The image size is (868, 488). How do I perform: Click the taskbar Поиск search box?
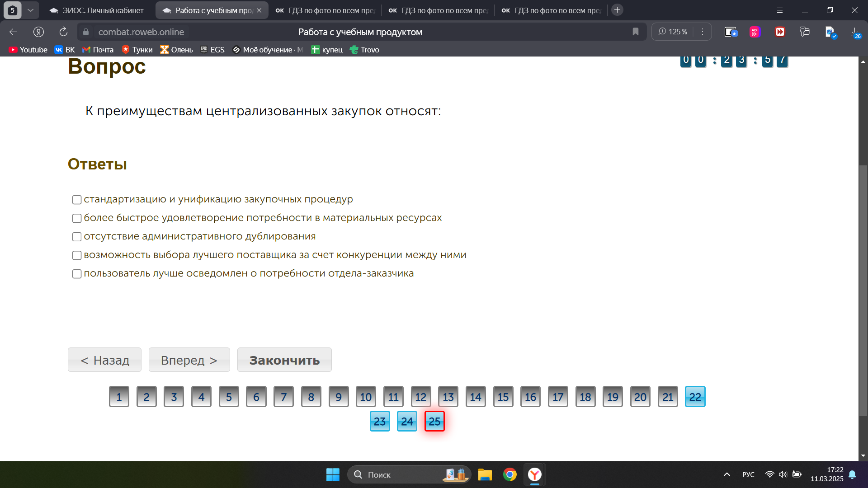tap(409, 474)
